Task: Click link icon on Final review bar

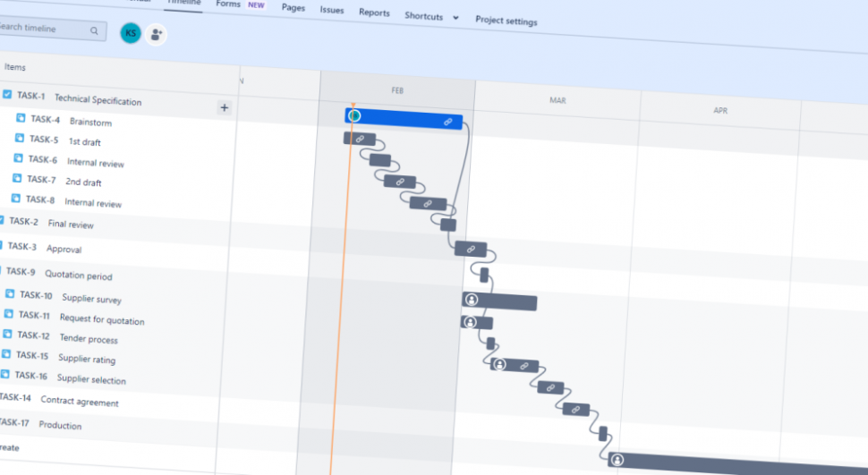Action: tap(470, 250)
